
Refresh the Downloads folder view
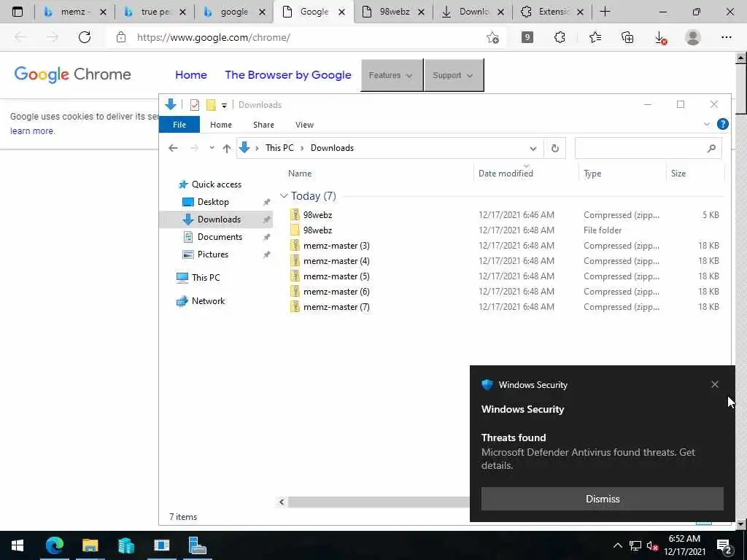[x=554, y=148]
